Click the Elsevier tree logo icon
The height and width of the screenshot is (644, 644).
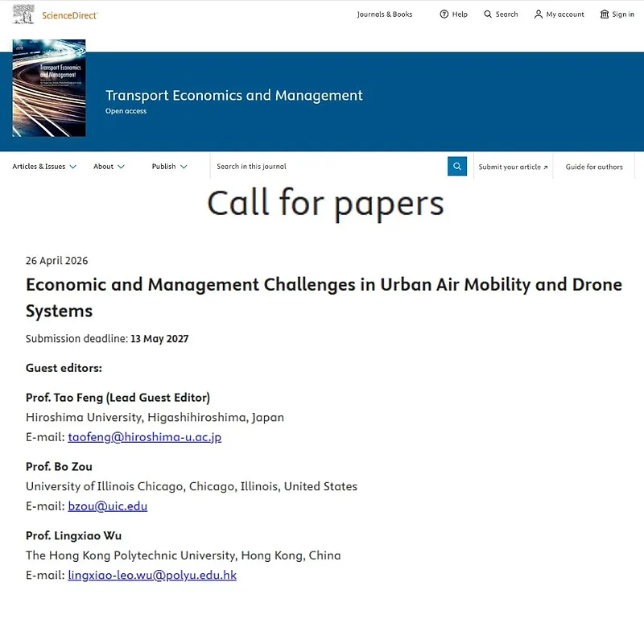pos(23,14)
